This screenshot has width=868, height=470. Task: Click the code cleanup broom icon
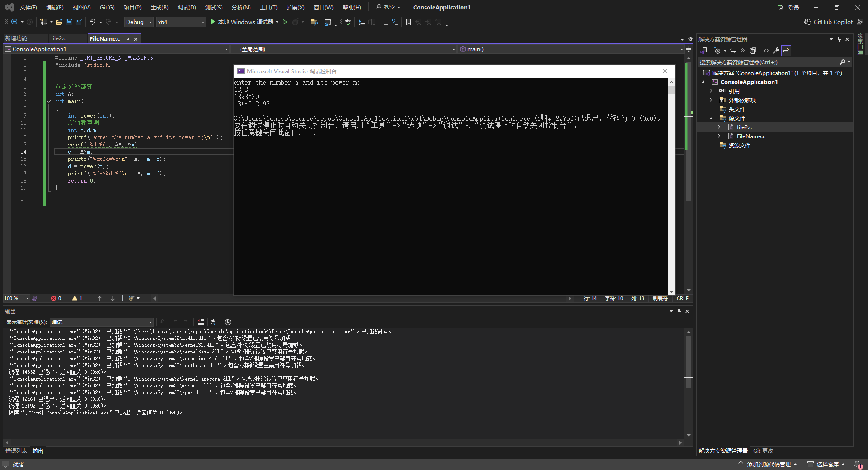click(132, 298)
